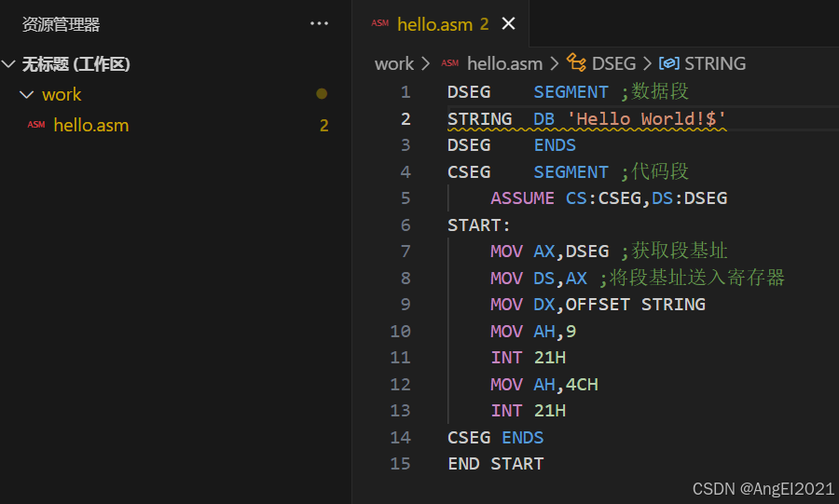Click CSEG ENDS on line 14
This screenshot has height=504, width=839.
pos(496,437)
